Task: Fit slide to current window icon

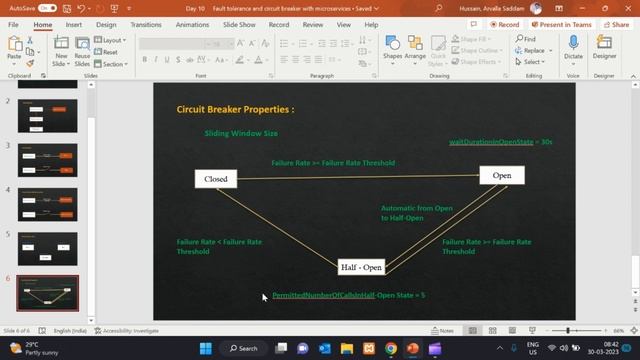Action: pos(634,331)
